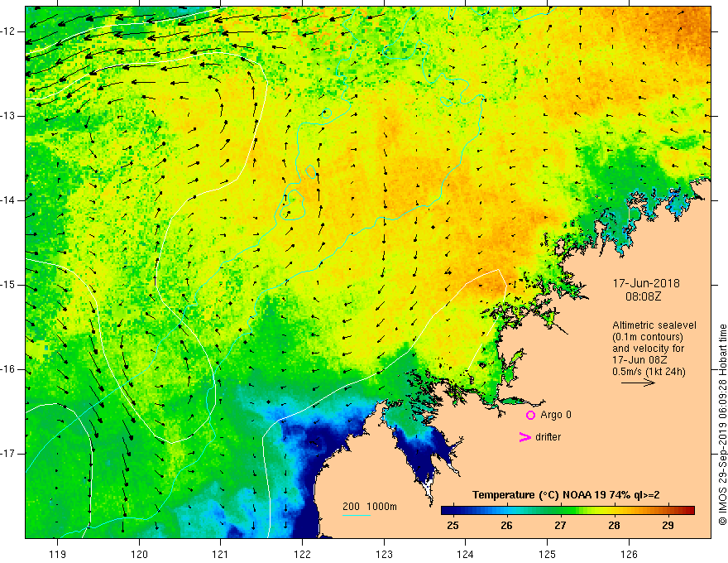This screenshot has height=563, width=728.
Task: Click the longitude axis label '122'
Action: [302, 554]
